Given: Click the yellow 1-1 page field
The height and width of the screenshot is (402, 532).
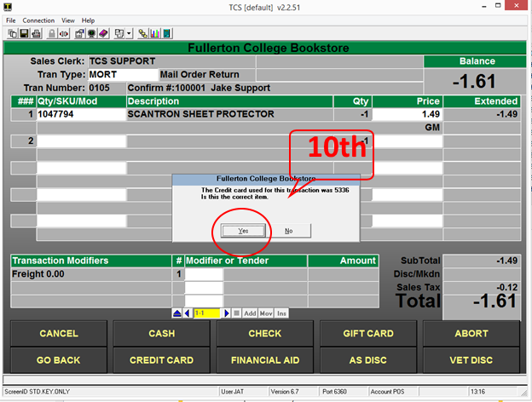Looking at the screenshot, I should tap(206, 313).
